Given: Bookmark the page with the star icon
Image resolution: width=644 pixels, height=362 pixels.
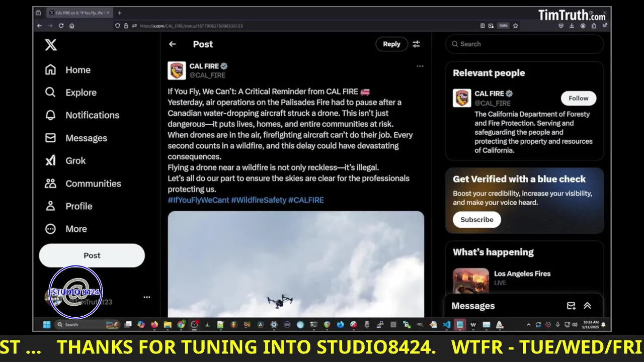Looking at the screenshot, I should 515,26.
